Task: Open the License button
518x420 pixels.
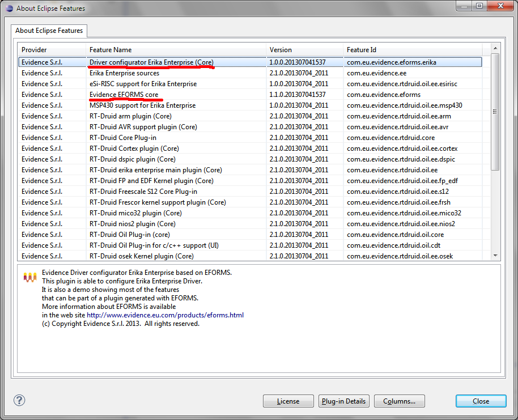Action: [x=288, y=401]
